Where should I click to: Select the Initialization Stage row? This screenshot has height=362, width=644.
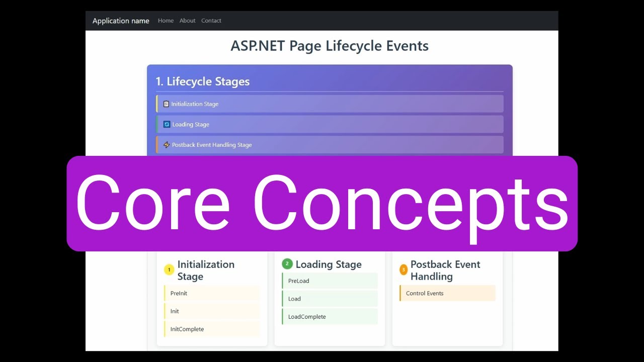pyautogui.click(x=330, y=104)
